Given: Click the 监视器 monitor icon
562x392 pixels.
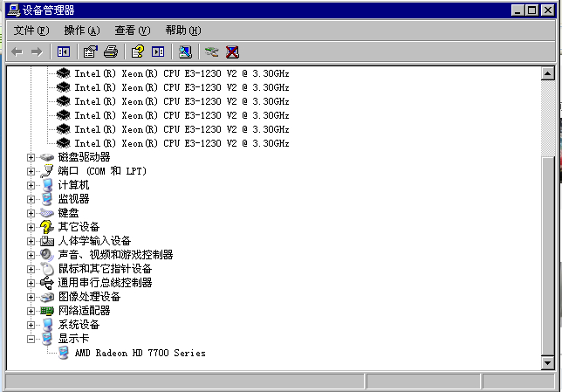Looking at the screenshot, I should (47, 199).
